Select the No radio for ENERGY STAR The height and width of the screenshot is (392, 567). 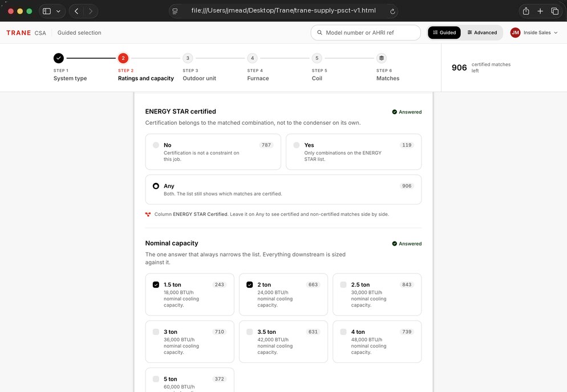156,145
